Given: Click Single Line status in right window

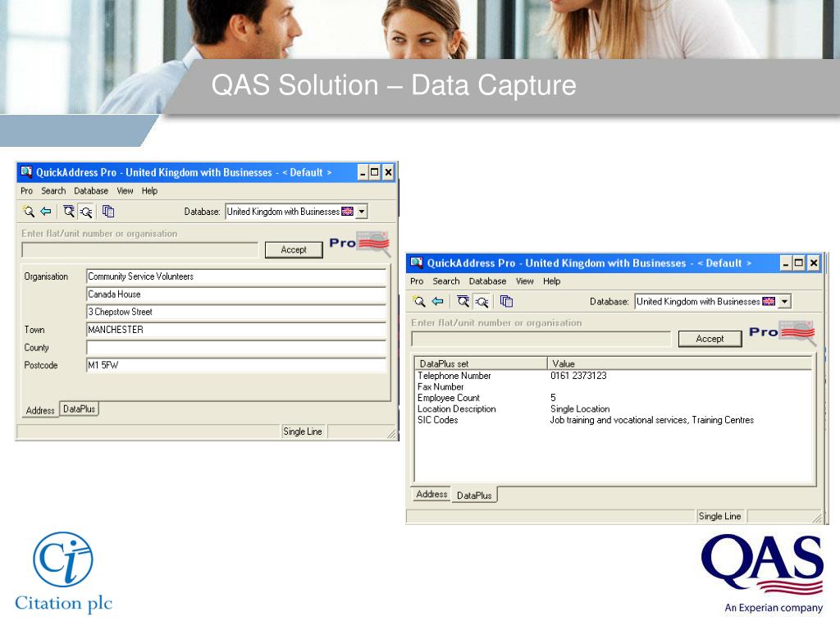Looking at the screenshot, I should coord(719,516).
